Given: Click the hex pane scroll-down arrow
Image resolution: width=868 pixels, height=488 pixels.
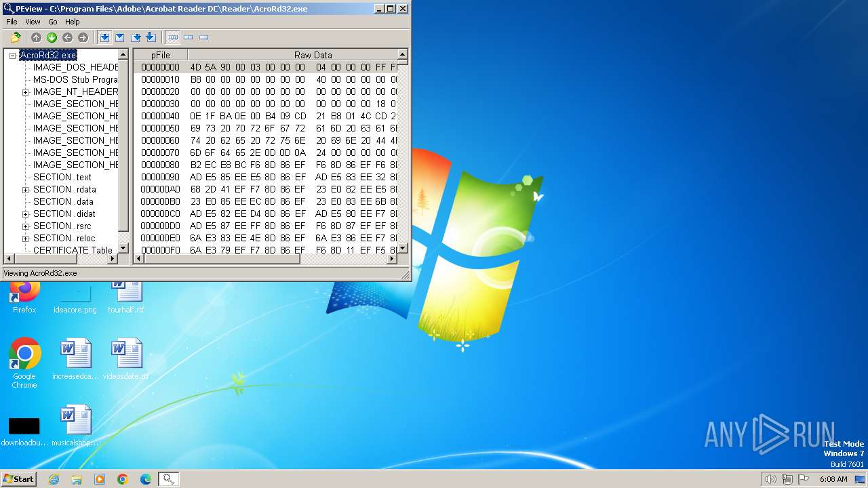Looking at the screenshot, I should 403,249.
